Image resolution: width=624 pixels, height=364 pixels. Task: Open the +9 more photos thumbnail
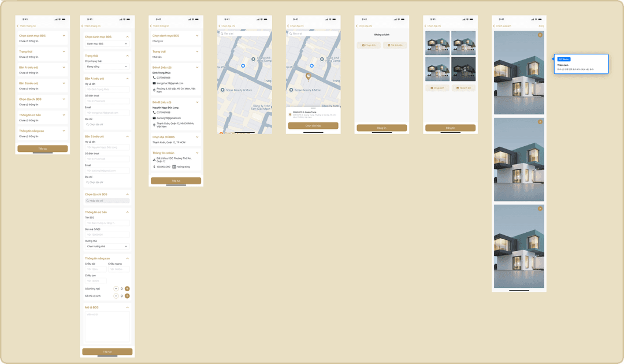click(463, 69)
